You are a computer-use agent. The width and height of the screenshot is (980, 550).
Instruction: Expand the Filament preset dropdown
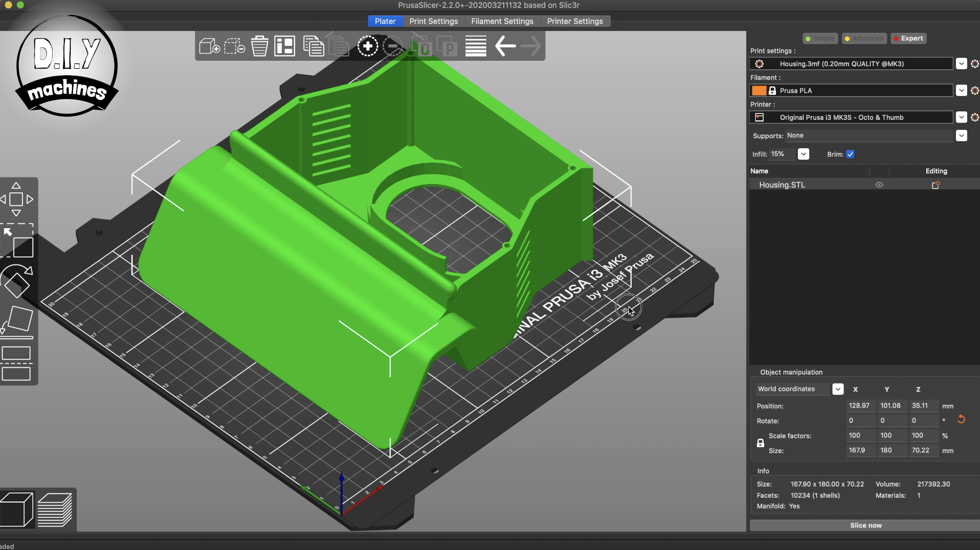961,91
